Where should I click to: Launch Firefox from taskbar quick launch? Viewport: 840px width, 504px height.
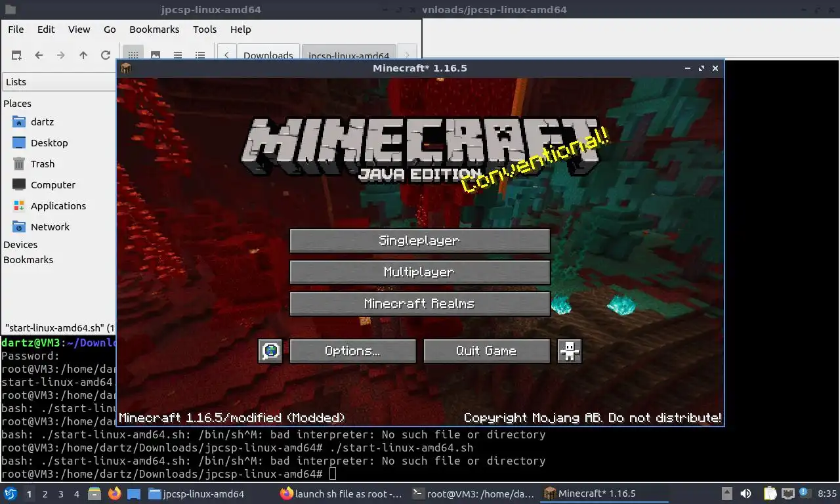coord(114,493)
